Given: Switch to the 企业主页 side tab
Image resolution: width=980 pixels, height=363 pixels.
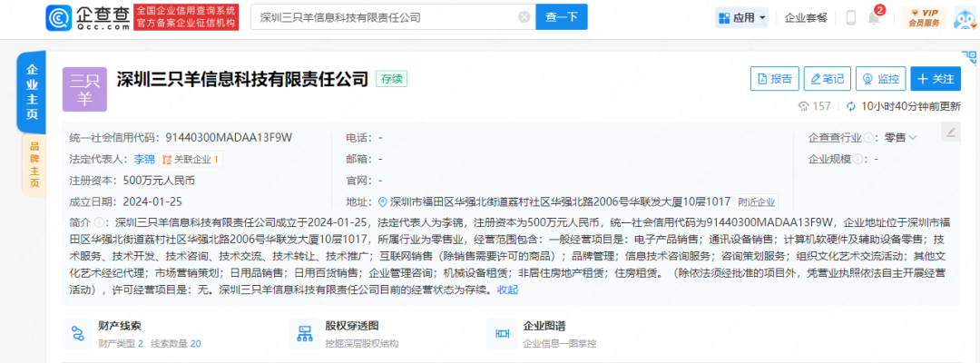Looking at the screenshot, I should [31, 92].
